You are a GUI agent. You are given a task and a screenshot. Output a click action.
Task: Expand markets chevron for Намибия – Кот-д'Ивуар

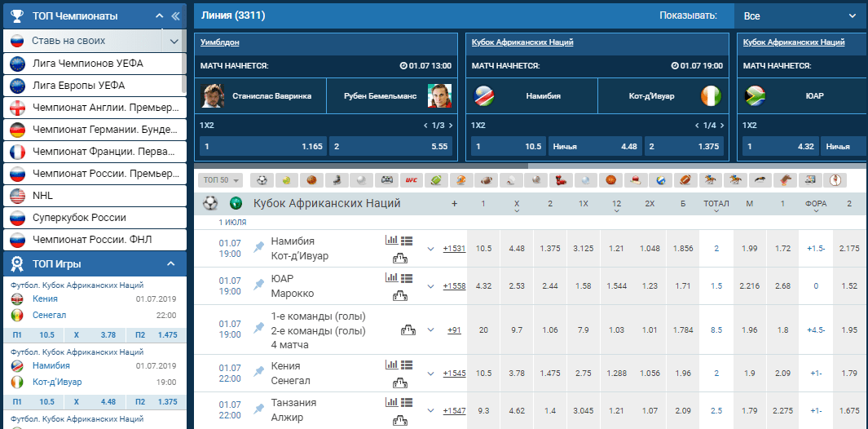430,249
